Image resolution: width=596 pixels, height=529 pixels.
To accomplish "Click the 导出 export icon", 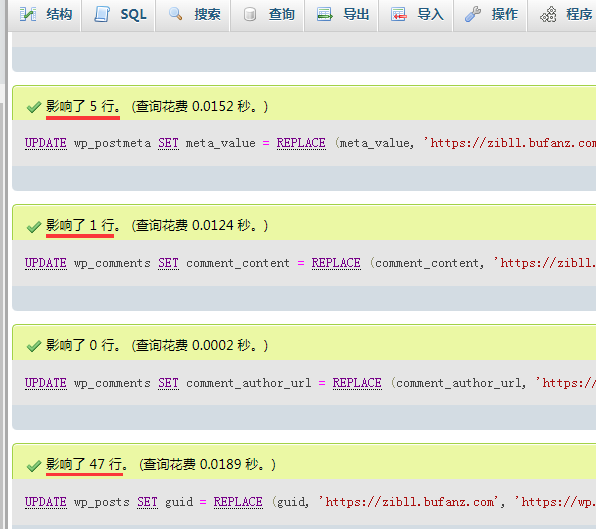I will point(325,14).
